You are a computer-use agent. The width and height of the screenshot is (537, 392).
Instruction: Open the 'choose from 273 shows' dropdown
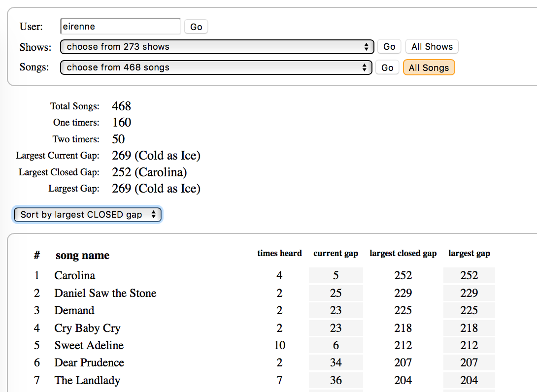tap(217, 47)
